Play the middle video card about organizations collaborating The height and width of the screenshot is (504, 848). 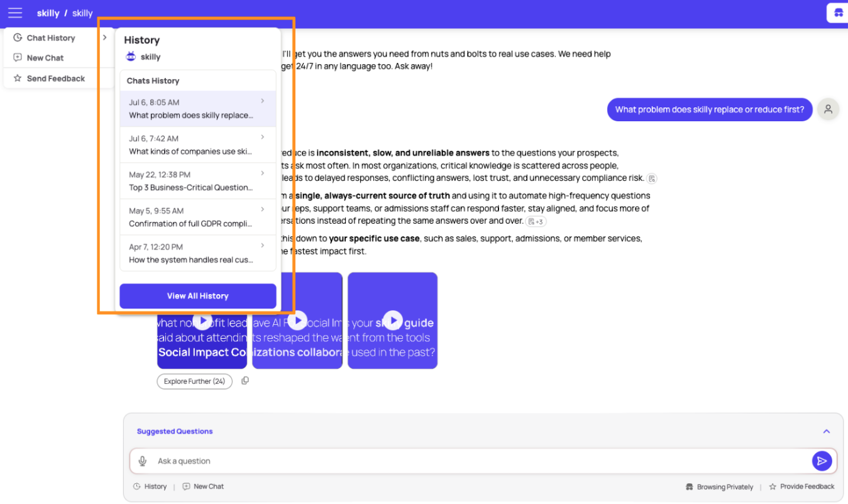point(297,320)
